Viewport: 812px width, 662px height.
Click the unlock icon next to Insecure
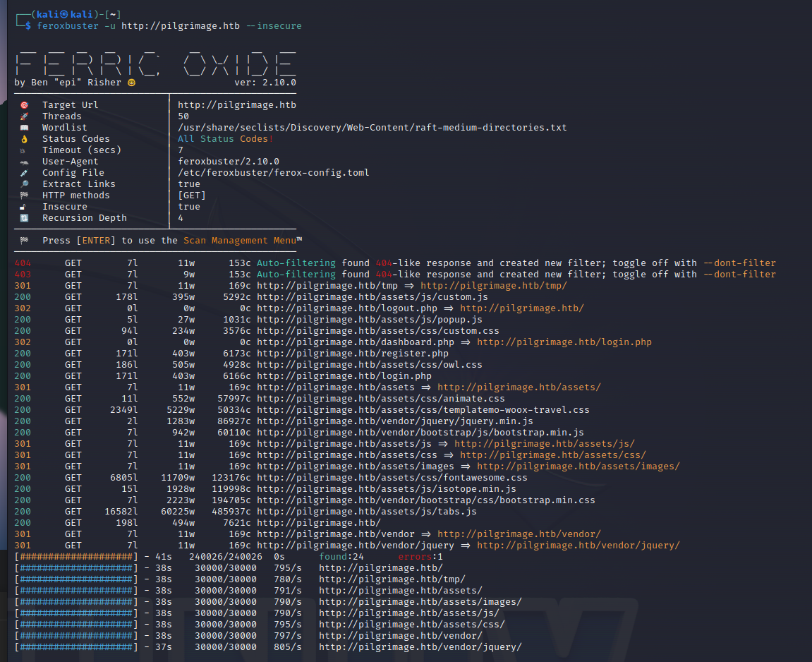pos(24,207)
